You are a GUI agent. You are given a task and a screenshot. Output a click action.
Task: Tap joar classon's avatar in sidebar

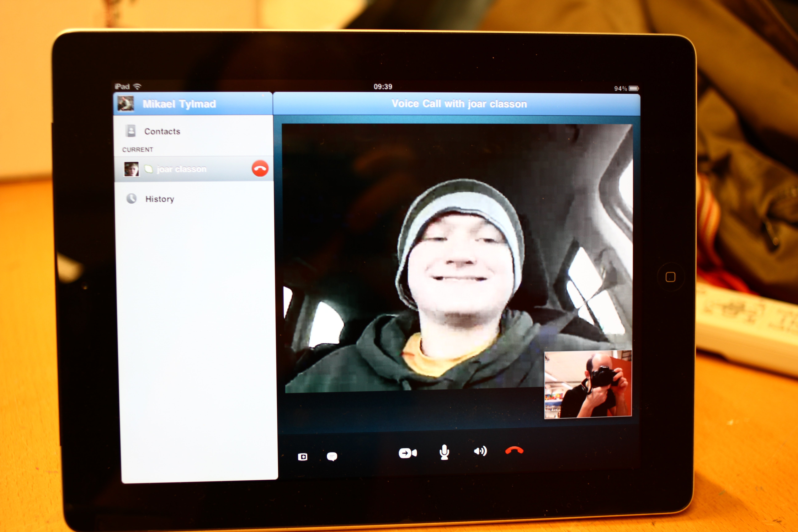coord(131,169)
